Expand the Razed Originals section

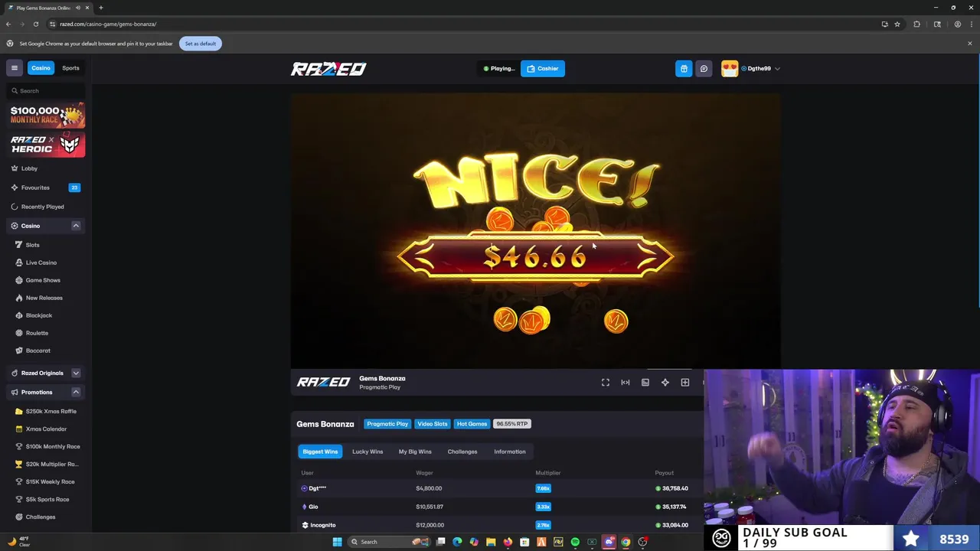pyautogui.click(x=76, y=373)
